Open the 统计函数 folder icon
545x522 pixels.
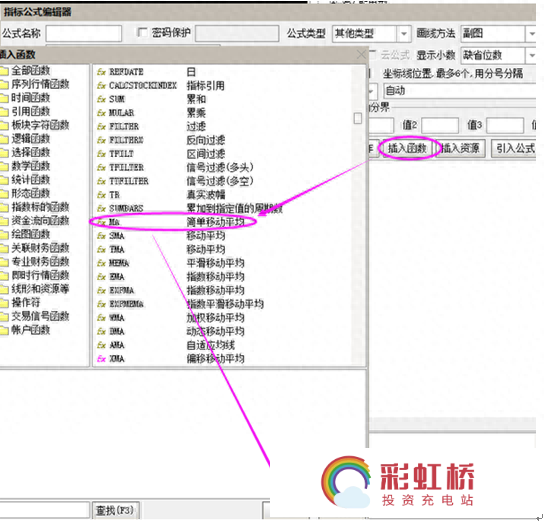4,180
